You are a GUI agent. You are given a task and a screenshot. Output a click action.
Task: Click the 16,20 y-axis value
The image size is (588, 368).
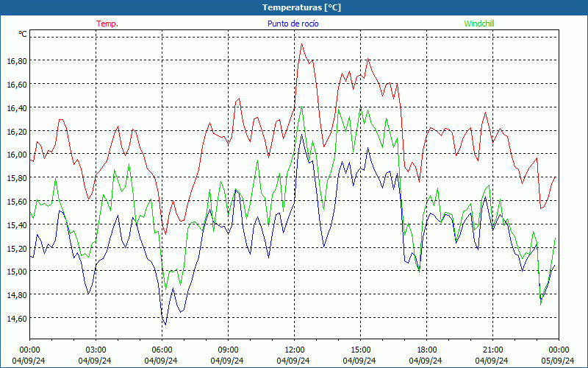[17, 131]
